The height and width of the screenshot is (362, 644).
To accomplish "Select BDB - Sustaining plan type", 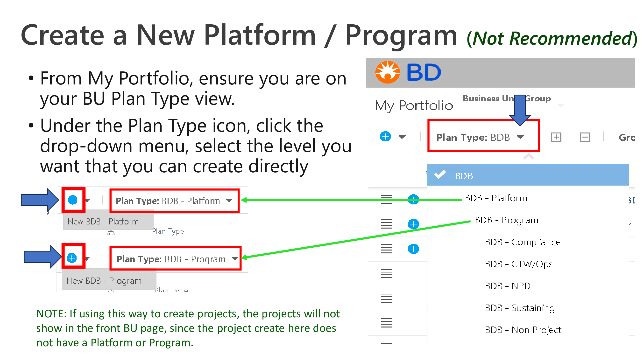I will [x=520, y=308].
